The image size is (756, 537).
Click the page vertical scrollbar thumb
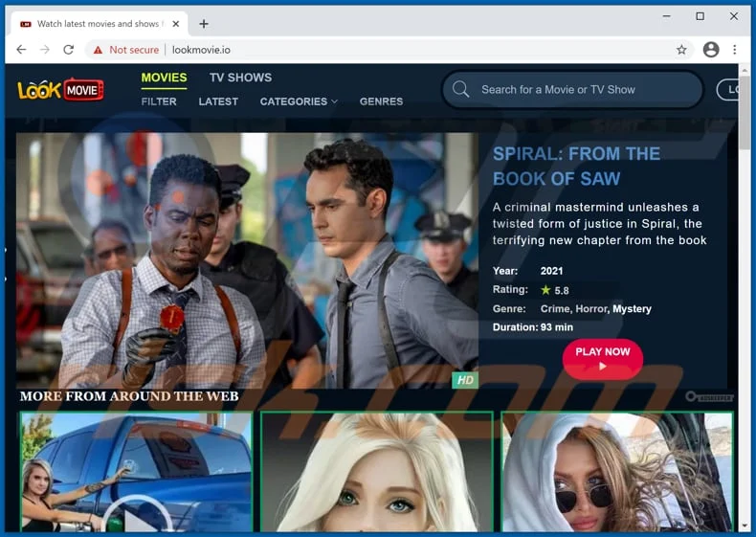click(745, 112)
